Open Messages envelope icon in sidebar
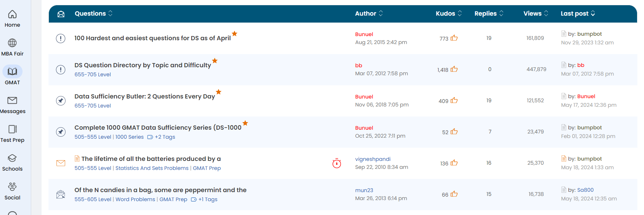Screen dimensions: 644x215 pos(12,101)
